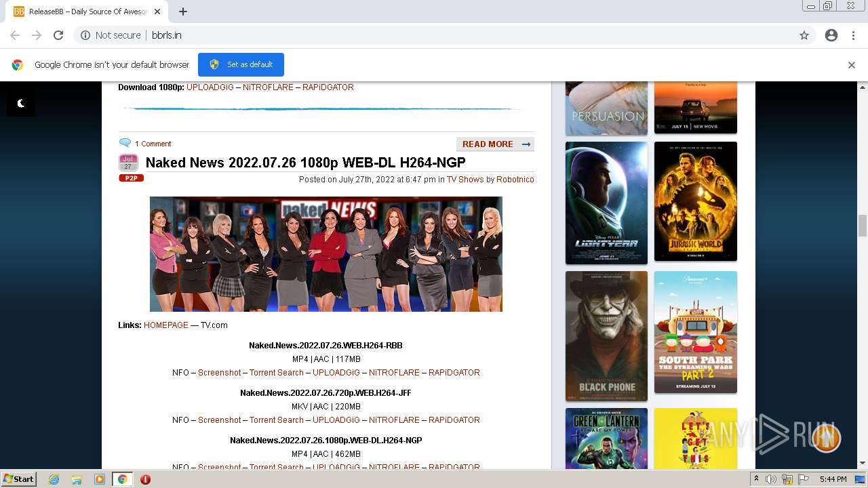
Task: Reload the page with the refresh icon
Action: tap(58, 35)
